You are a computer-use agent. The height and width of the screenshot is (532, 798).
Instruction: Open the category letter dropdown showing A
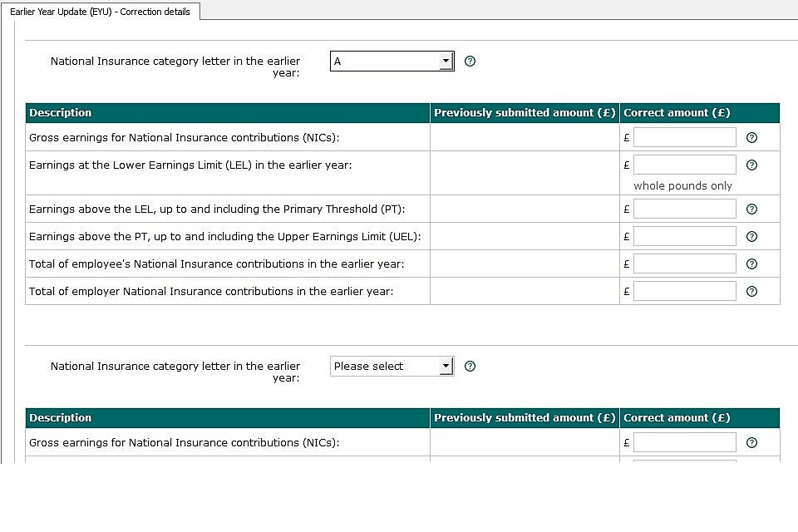coord(392,62)
